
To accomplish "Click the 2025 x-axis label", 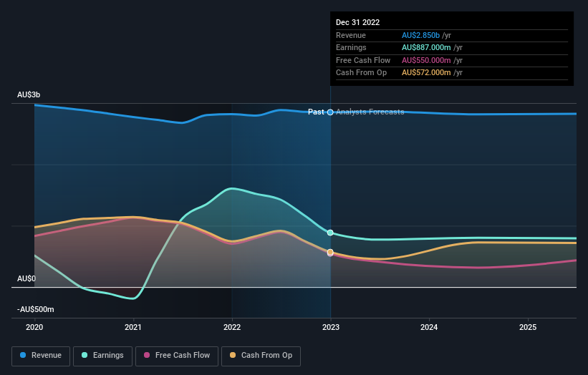I will click(528, 327).
